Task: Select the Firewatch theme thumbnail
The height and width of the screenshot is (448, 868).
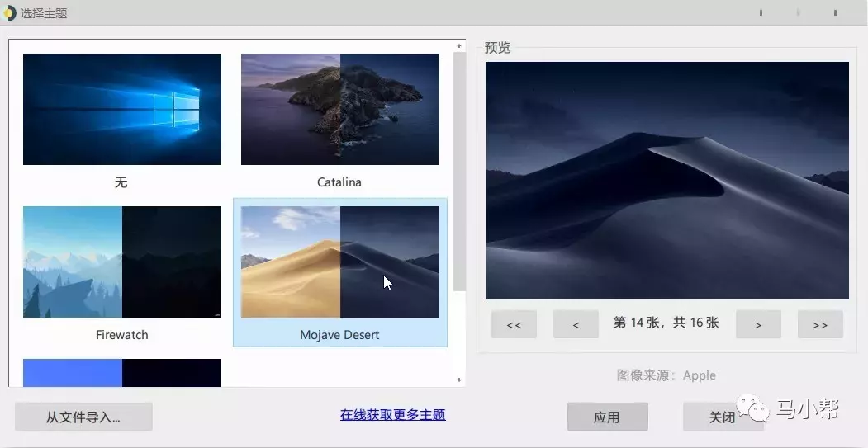Action: tap(121, 262)
